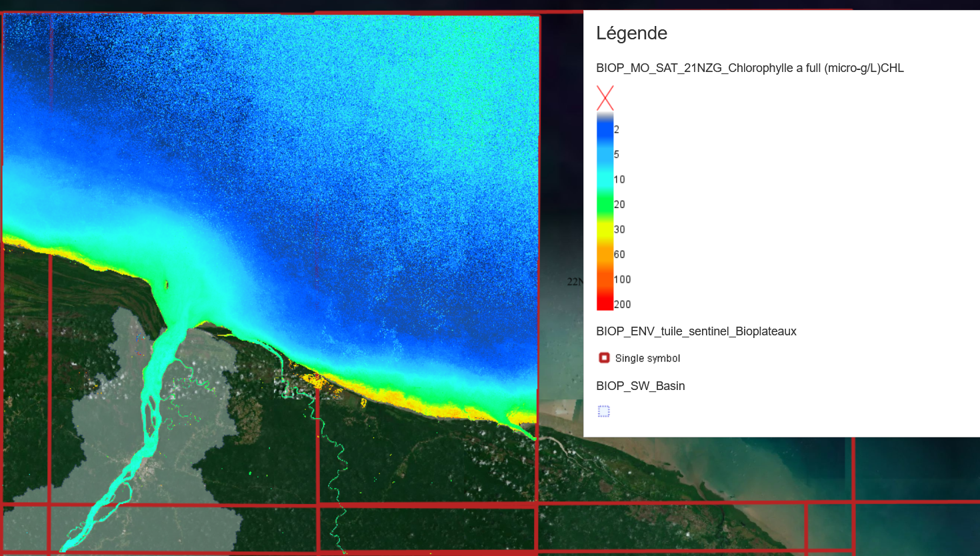This screenshot has height=556, width=980.
Task: Click the legend value label 100
Action: (622, 279)
